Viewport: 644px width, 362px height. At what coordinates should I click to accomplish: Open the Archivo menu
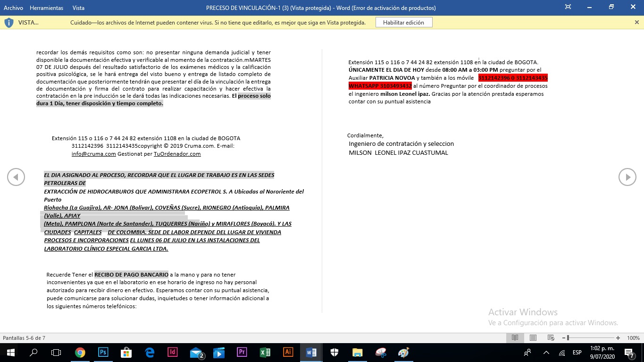pyautogui.click(x=13, y=8)
